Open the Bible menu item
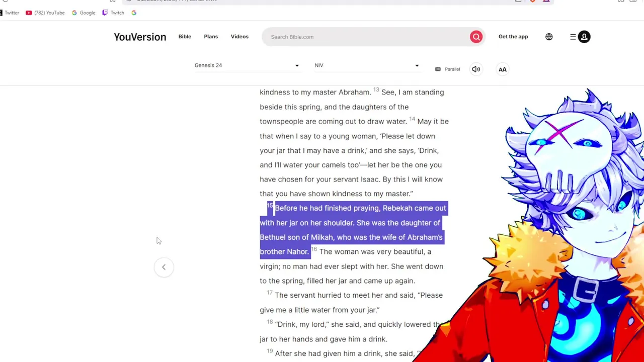This screenshot has height=362, width=644. 185,37
